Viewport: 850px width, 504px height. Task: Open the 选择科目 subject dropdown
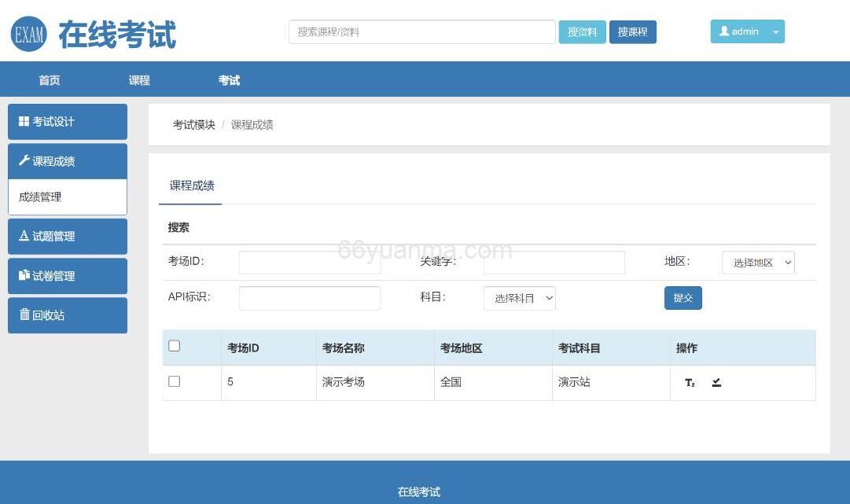pos(519,298)
